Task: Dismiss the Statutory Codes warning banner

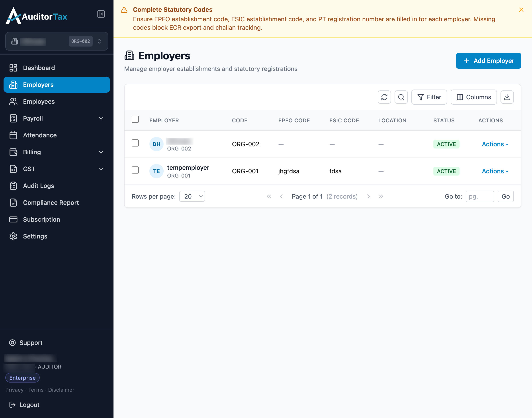Action: pyautogui.click(x=521, y=10)
